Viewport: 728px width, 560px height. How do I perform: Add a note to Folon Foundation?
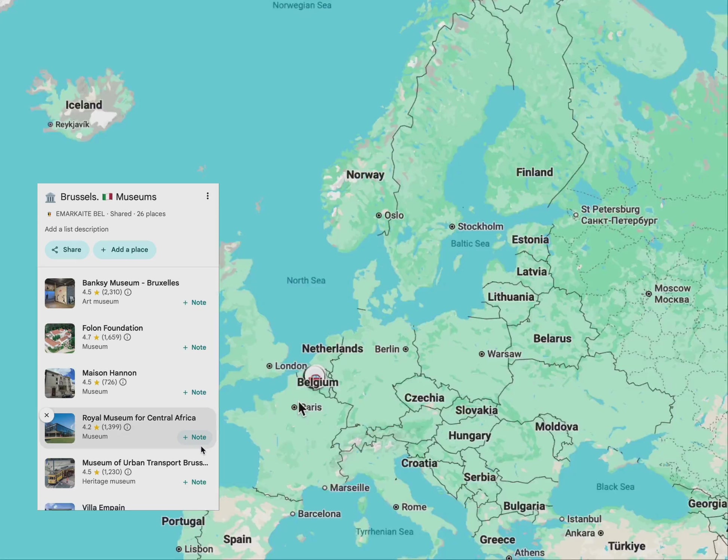(195, 347)
